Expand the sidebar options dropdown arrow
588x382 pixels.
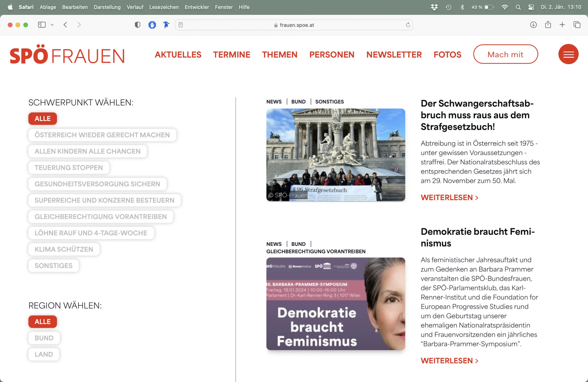tap(52, 25)
